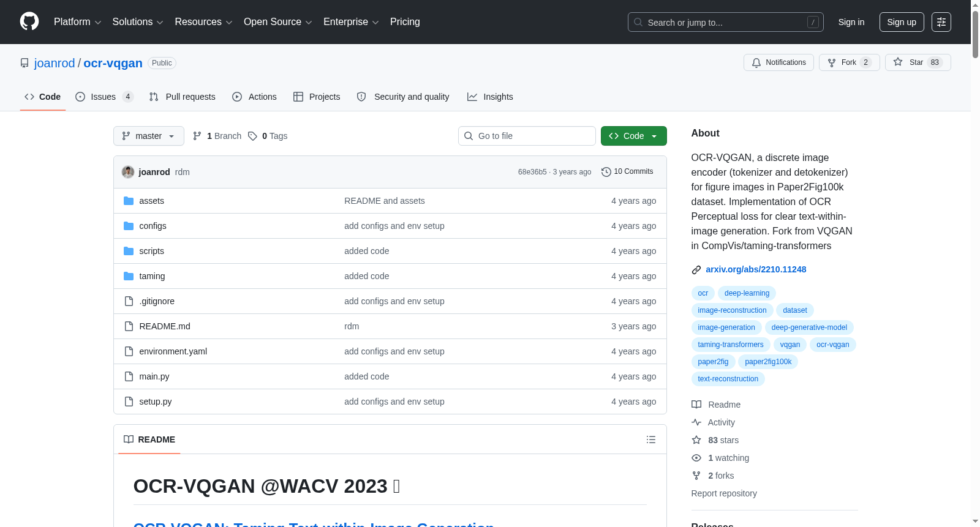Click the setup.py file icon
The image size is (980, 527).
pyautogui.click(x=129, y=402)
